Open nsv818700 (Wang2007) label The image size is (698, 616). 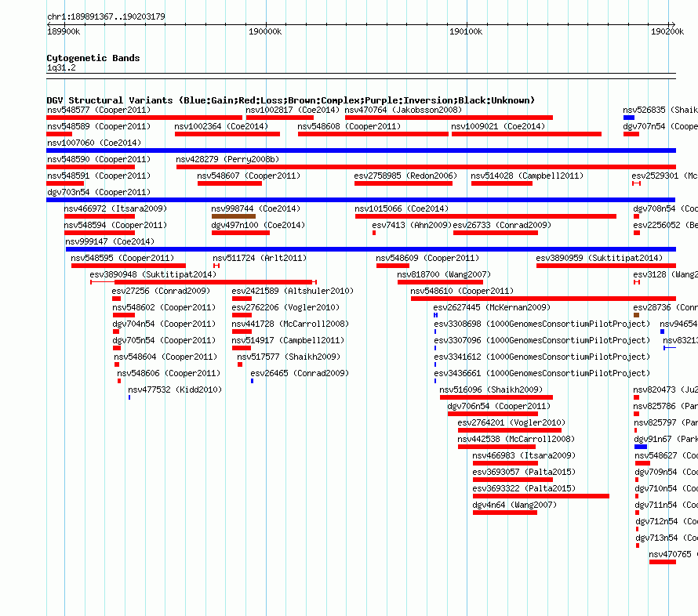tap(444, 274)
